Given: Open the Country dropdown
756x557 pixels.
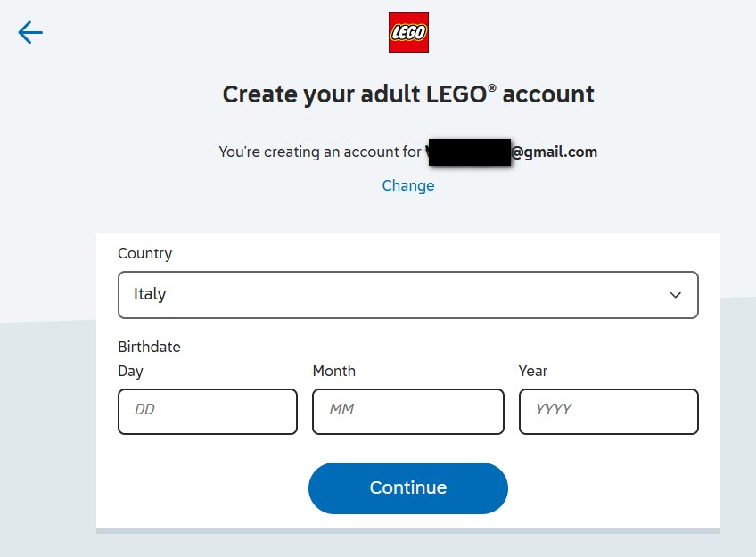Looking at the screenshot, I should (407, 295).
